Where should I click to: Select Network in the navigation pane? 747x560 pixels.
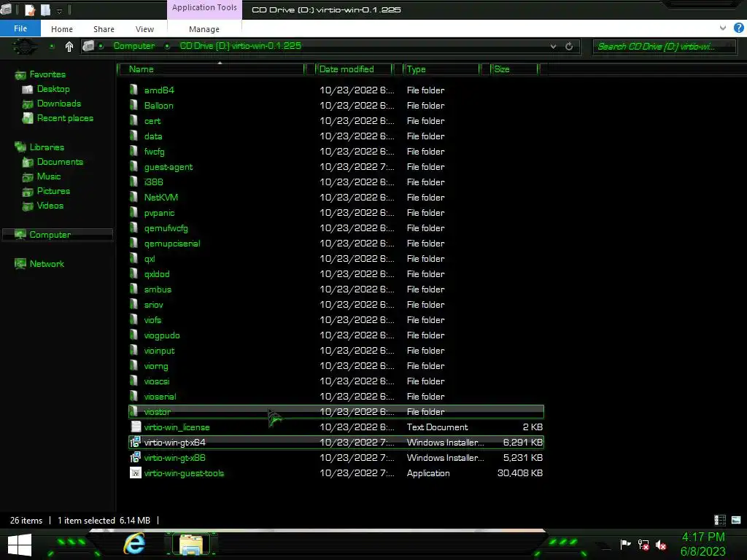pos(47,264)
